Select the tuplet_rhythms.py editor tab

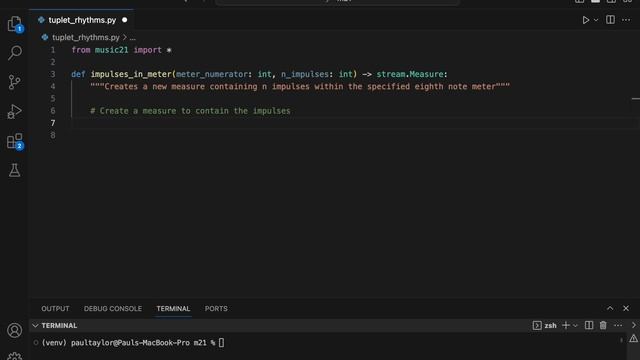click(x=82, y=20)
